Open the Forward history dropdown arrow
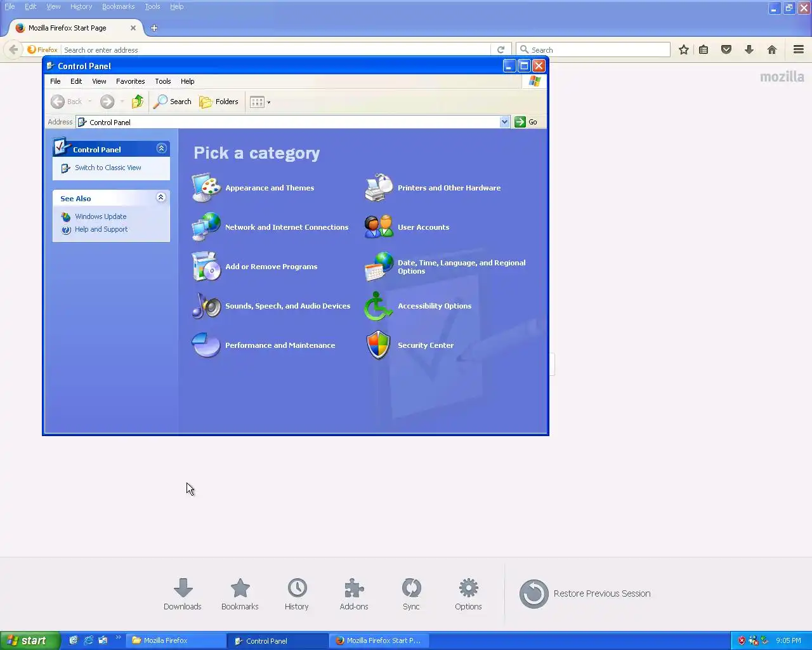 122,102
